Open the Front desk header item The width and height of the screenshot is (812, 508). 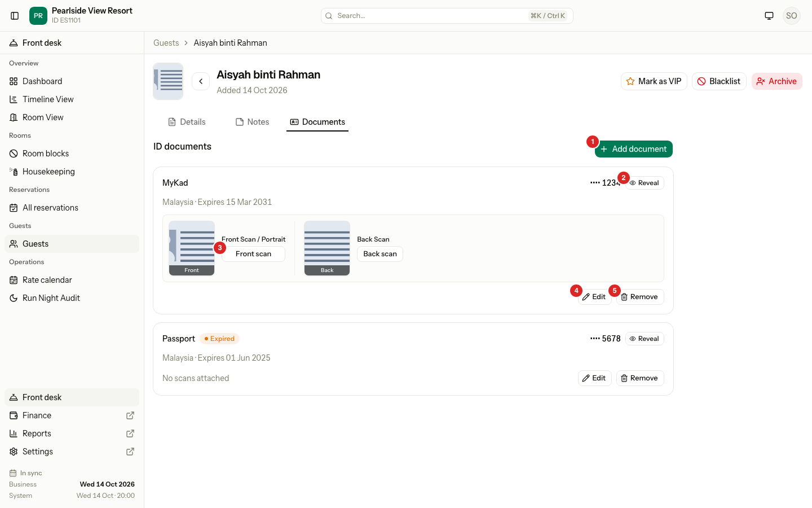coord(72,43)
